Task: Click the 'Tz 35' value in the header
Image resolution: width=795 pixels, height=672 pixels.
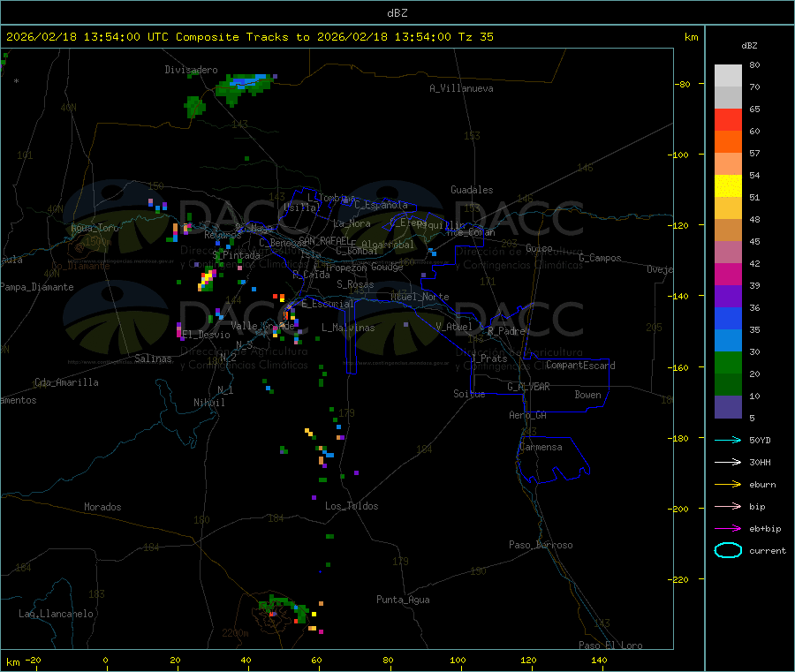Action: tap(475, 37)
